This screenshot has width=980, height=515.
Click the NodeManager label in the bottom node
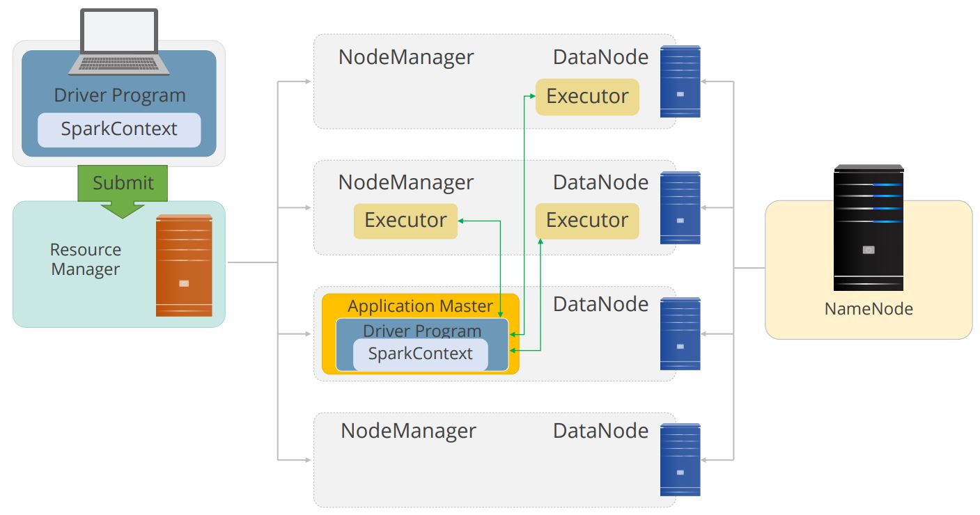(408, 431)
